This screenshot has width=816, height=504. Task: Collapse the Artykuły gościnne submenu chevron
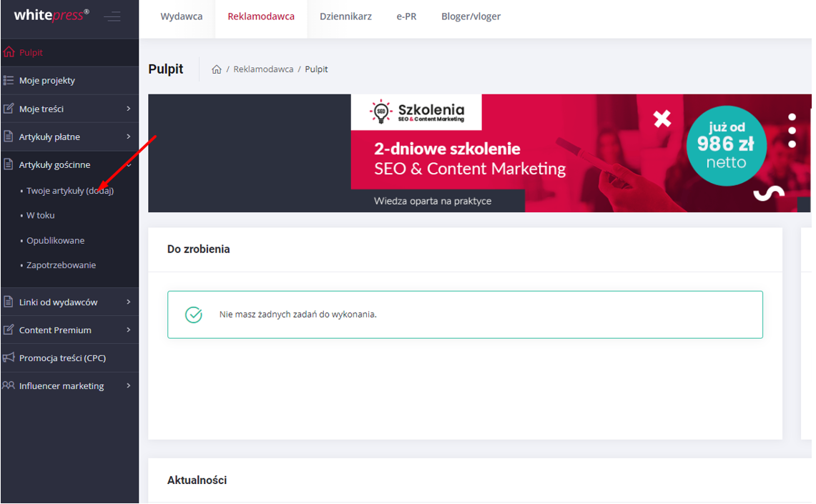coord(129,165)
